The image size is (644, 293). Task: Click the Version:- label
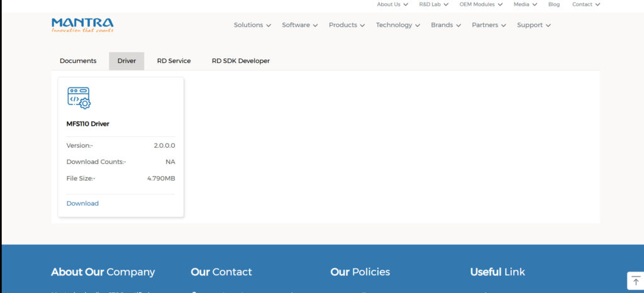(80, 145)
